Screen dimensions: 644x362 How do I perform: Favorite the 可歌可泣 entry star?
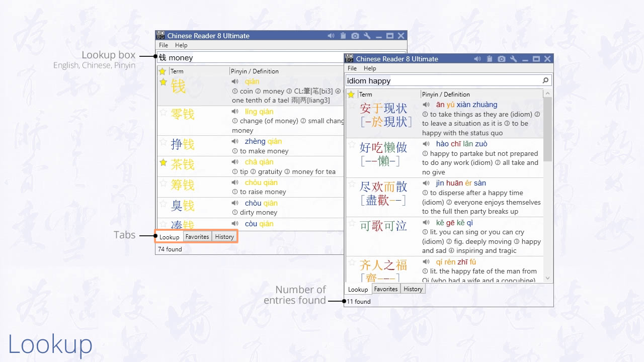352,223
